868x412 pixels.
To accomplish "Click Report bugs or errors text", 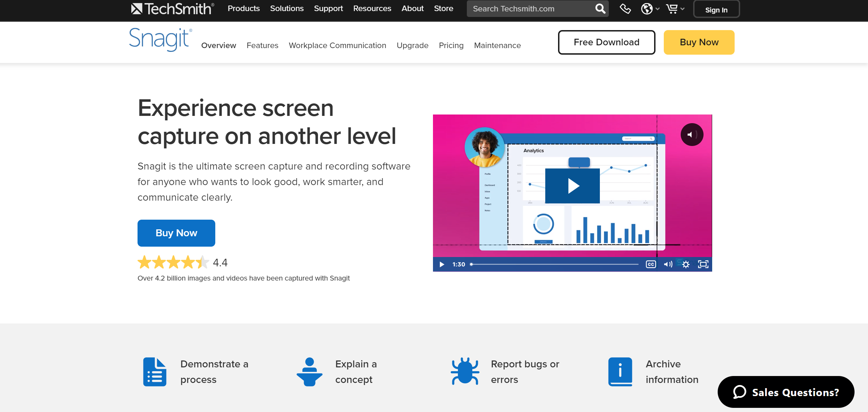I will pyautogui.click(x=525, y=372).
